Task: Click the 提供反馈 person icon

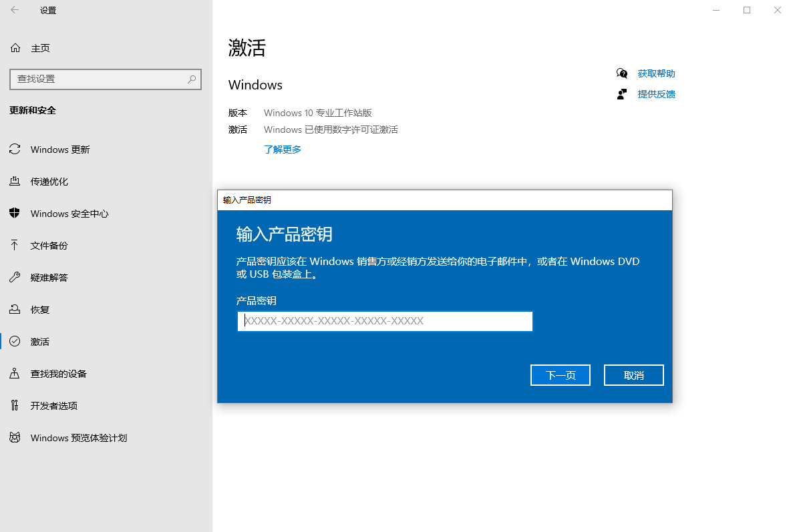Action: coord(622,94)
